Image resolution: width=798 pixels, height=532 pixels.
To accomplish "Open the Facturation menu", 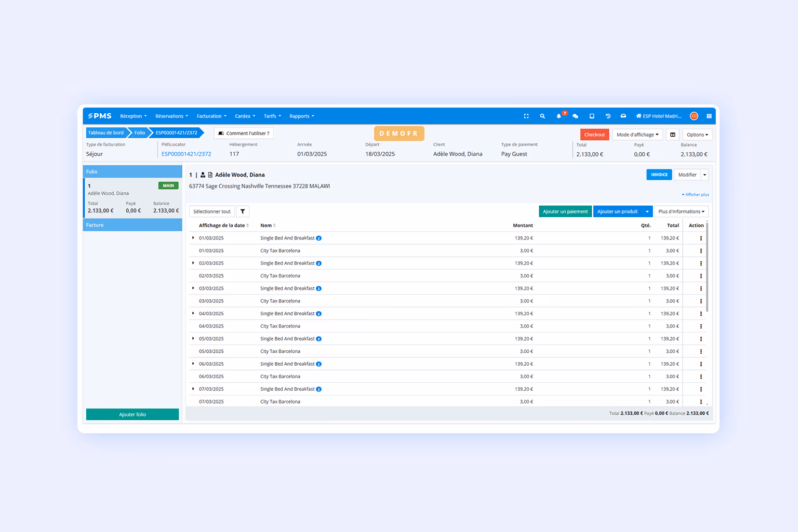I will (211, 116).
